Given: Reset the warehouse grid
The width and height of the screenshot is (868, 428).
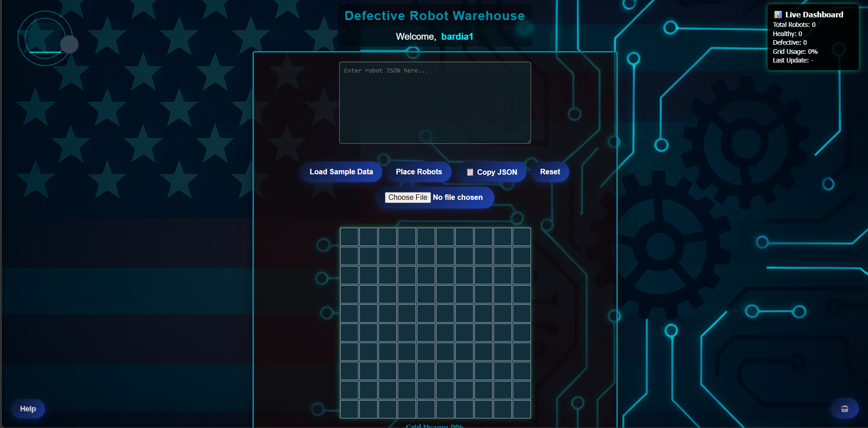Looking at the screenshot, I should 550,172.
